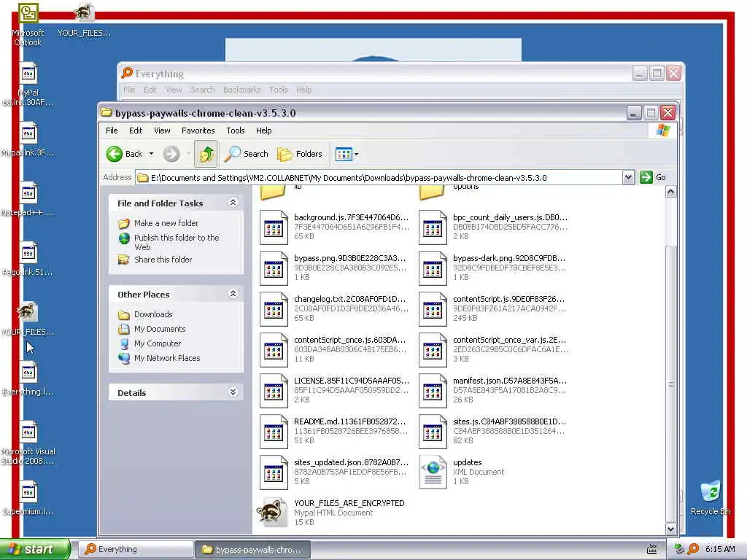The image size is (747, 560).
Task: Open the Help menu in Explorer
Action: [x=263, y=131]
